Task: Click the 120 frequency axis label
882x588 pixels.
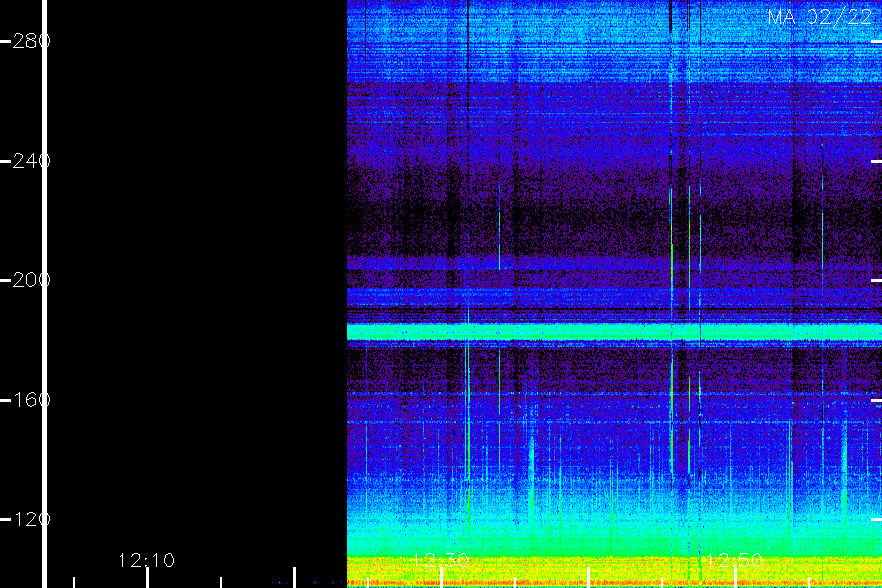Action: [31, 519]
